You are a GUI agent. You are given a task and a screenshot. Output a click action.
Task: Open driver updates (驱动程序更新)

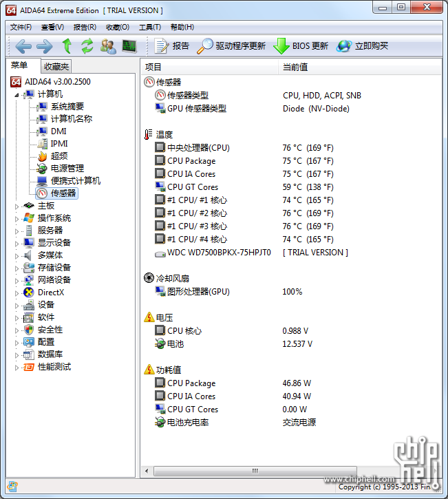tap(231, 46)
